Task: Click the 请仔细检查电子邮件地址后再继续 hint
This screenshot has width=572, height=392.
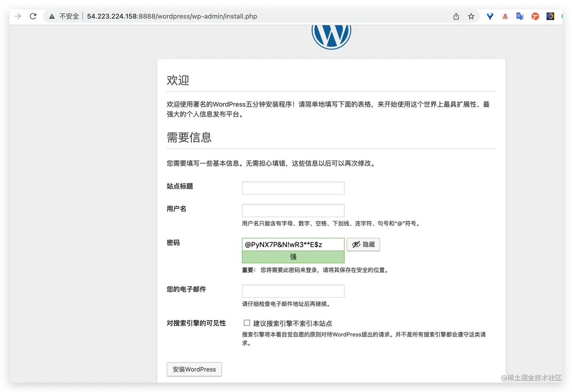Action: click(x=287, y=304)
